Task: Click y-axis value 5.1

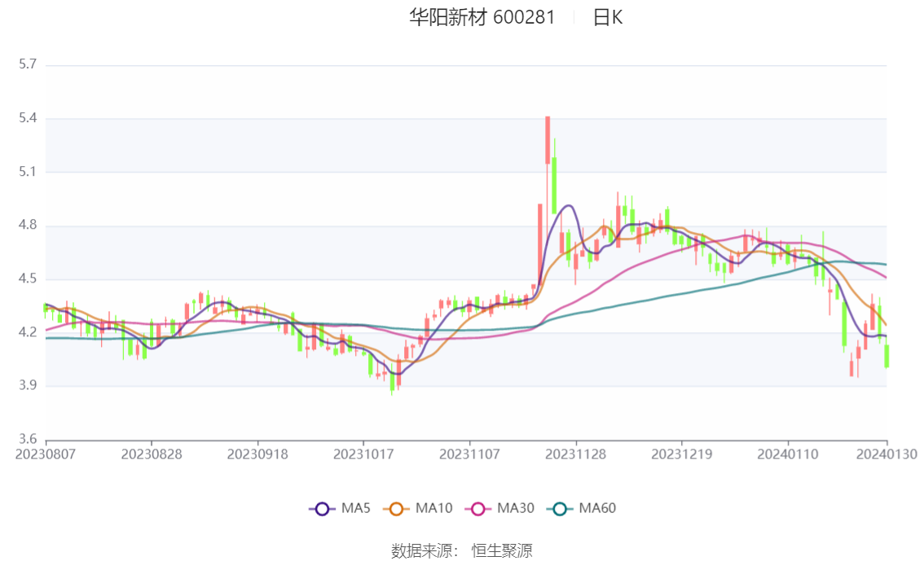Action: pos(28,171)
